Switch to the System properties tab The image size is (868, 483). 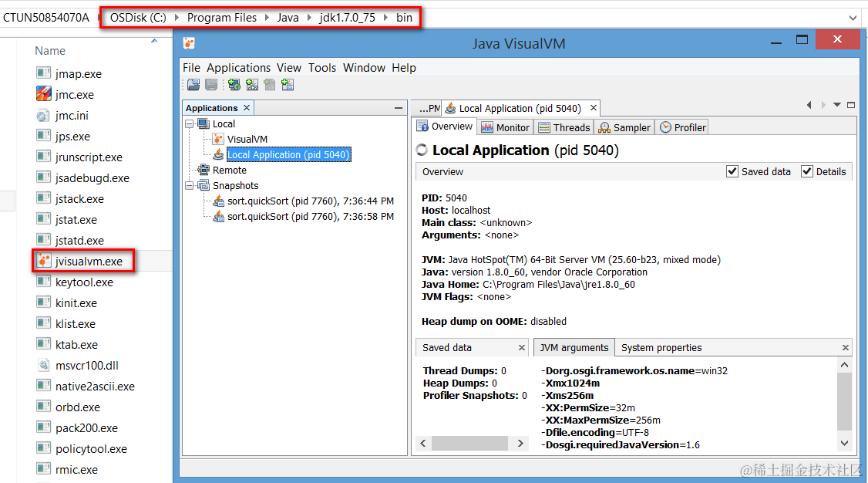pyautogui.click(x=661, y=347)
